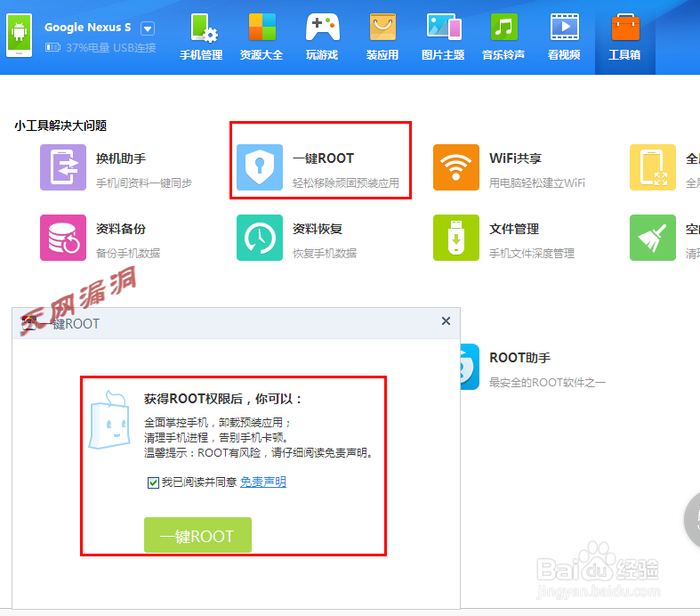This screenshot has width=700, height=616.
Task: Click the 资料恢复 title text
Action: [x=318, y=229]
